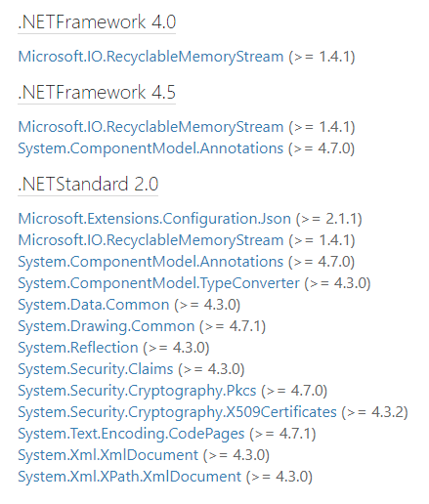Visit the System.Data.Common dependency
Viewport: 429px width, 504px height.
click(x=94, y=305)
